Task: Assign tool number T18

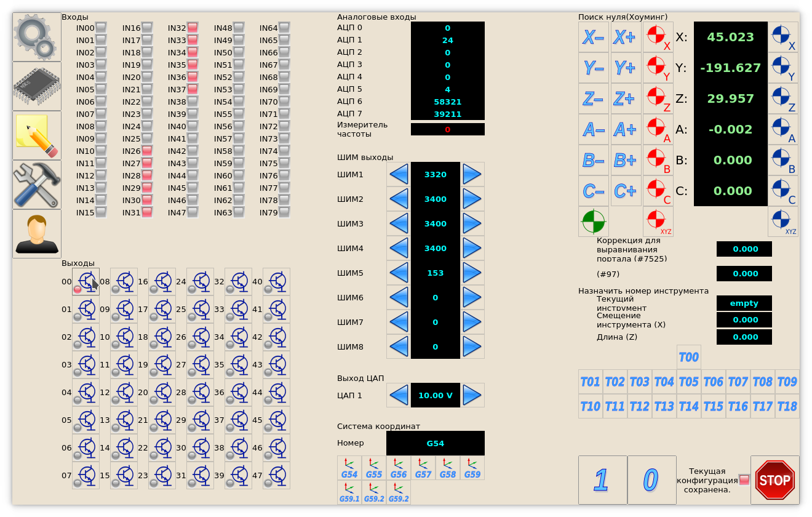Action: tap(787, 406)
